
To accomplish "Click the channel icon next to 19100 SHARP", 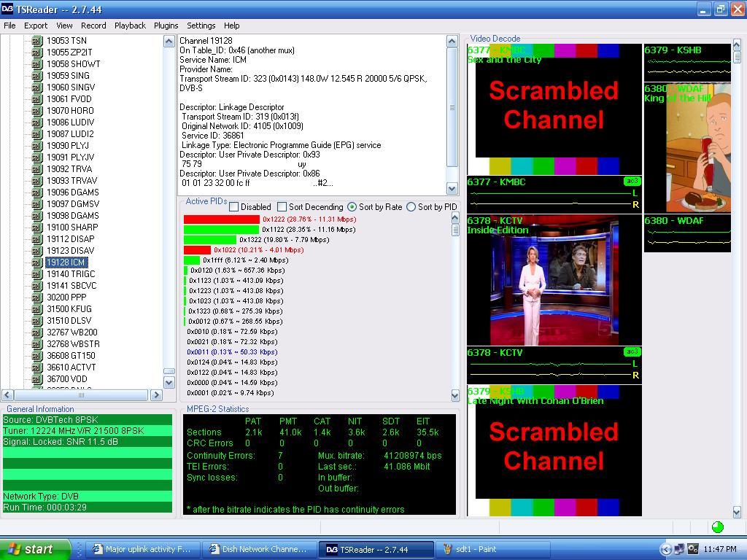I will coord(37,227).
